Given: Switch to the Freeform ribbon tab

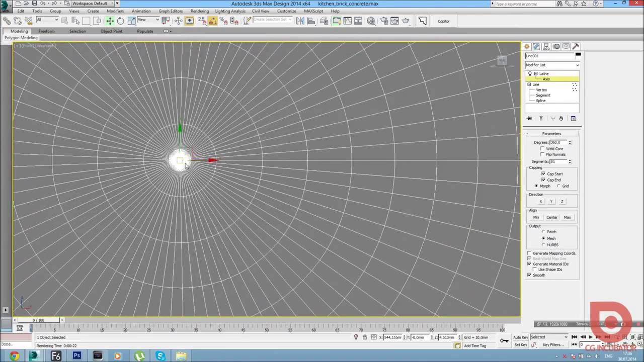Looking at the screenshot, I should (x=47, y=31).
